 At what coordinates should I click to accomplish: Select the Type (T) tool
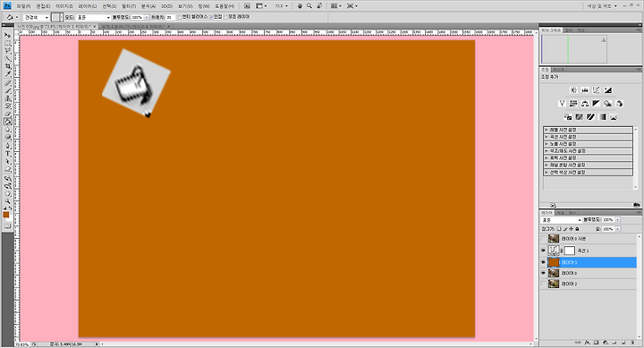click(7, 154)
